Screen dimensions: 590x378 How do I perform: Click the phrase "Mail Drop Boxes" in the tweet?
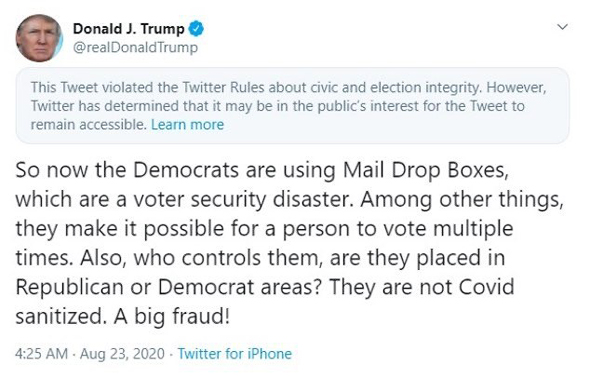[x=426, y=170]
